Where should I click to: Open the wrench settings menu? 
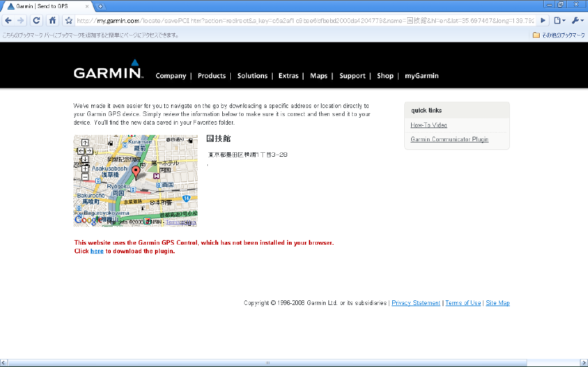click(577, 20)
